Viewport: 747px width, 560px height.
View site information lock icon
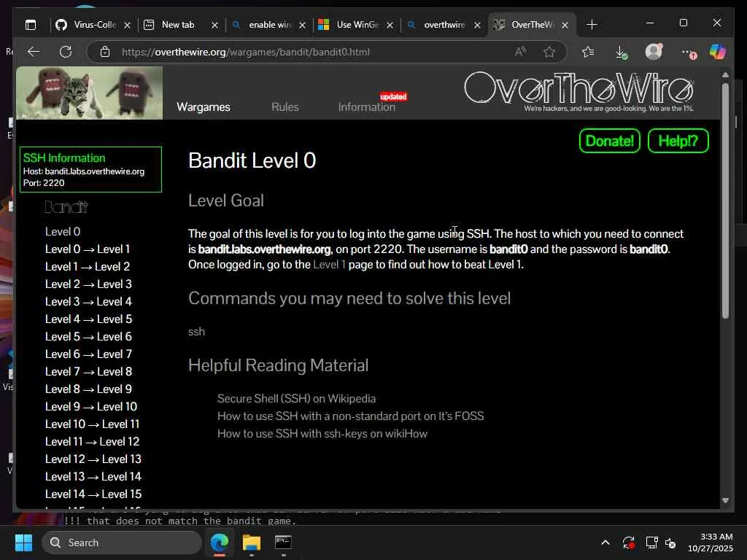pos(105,52)
